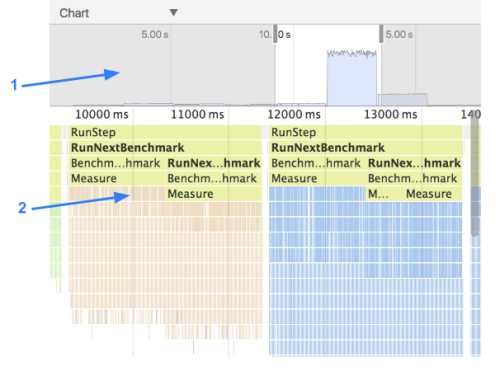
Task: Select the right RunStep frame
Action: [x=366, y=132]
